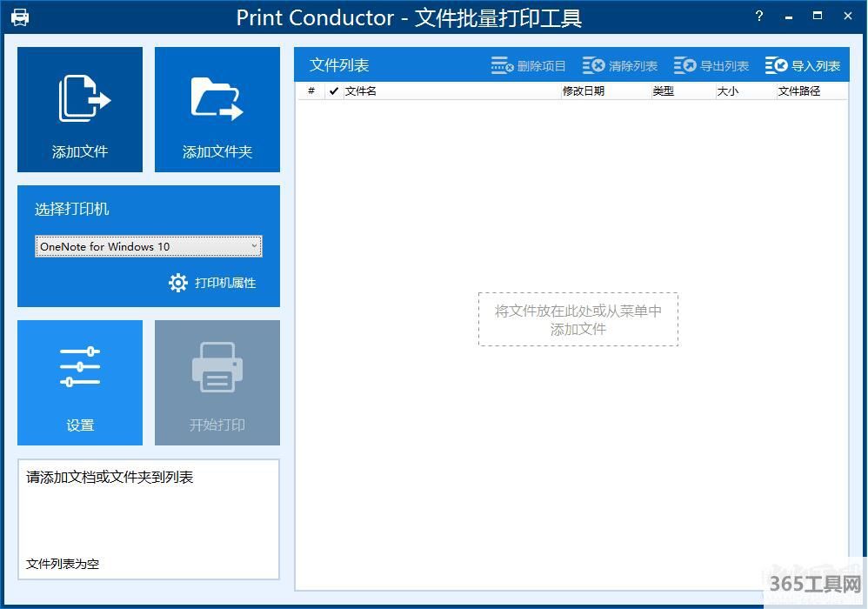The height and width of the screenshot is (609, 868).
Task: Click the Add Folder (添加文件夹) tile icon
Action: pyautogui.click(x=217, y=98)
